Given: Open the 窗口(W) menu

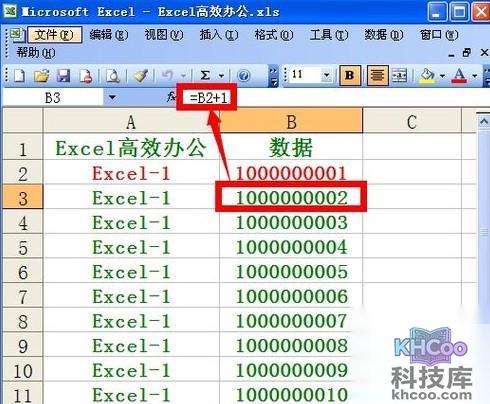Looking at the screenshot, I should click(x=439, y=35).
